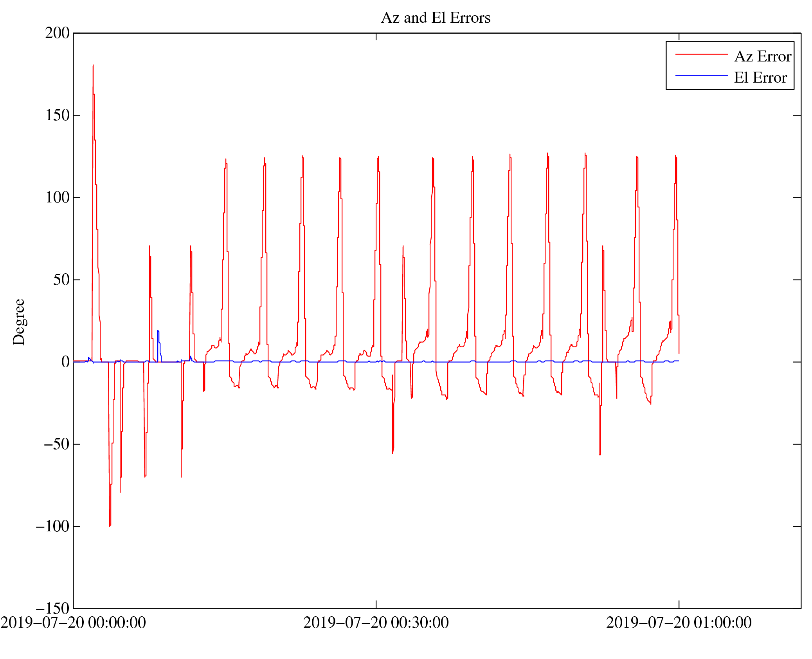Click the tallest red peak near 180 degrees
This screenshot has height=659, width=812.
click(x=93, y=67)
